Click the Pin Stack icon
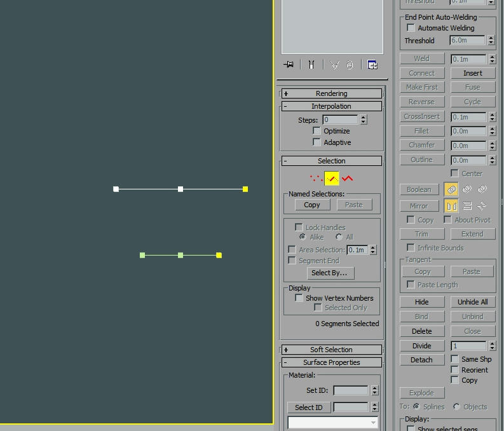The image size is (504, 431). pos(289,65)
